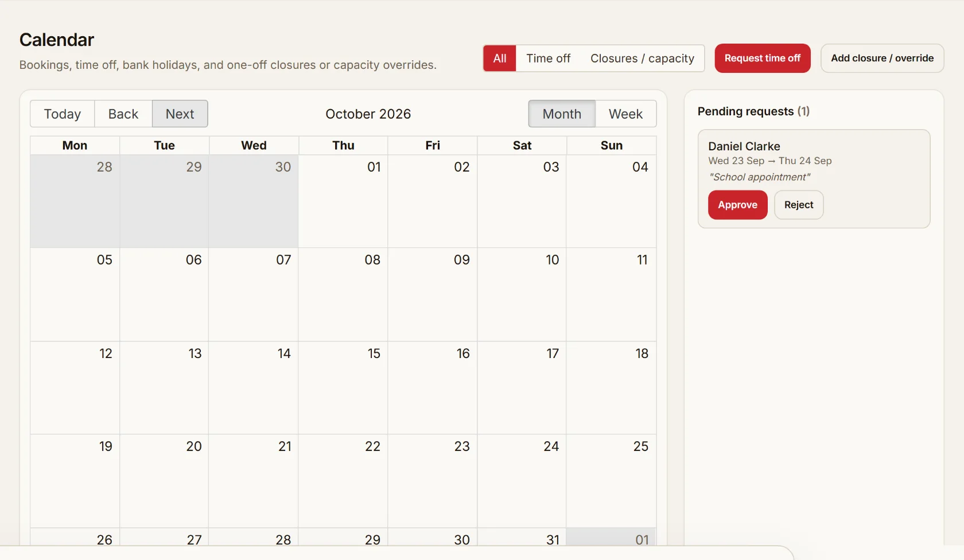Select date 16 October
Image resolution: width=964 pixels, height=560 pixels.
coord(463,353)
